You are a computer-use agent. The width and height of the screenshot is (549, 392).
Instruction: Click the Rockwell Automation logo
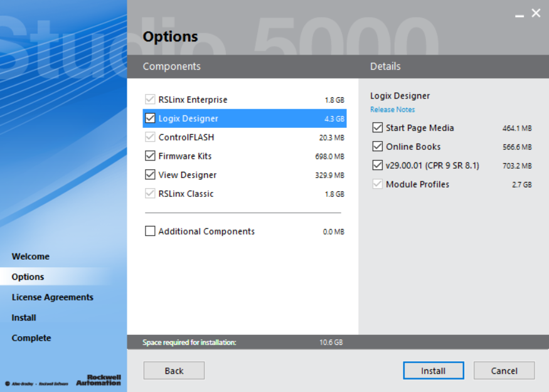(99, 380)
